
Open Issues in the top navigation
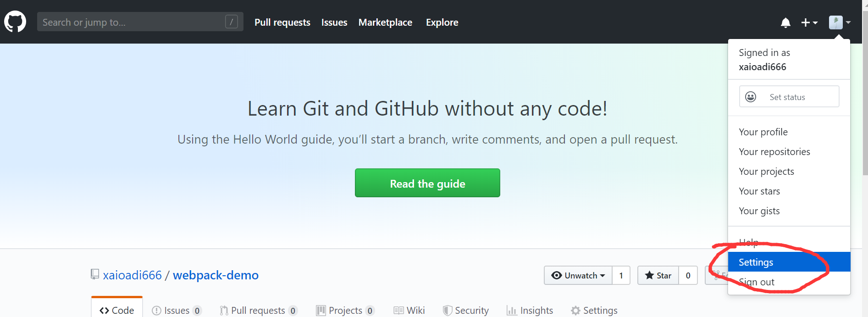pyautogui.click(x=334, y=22)
